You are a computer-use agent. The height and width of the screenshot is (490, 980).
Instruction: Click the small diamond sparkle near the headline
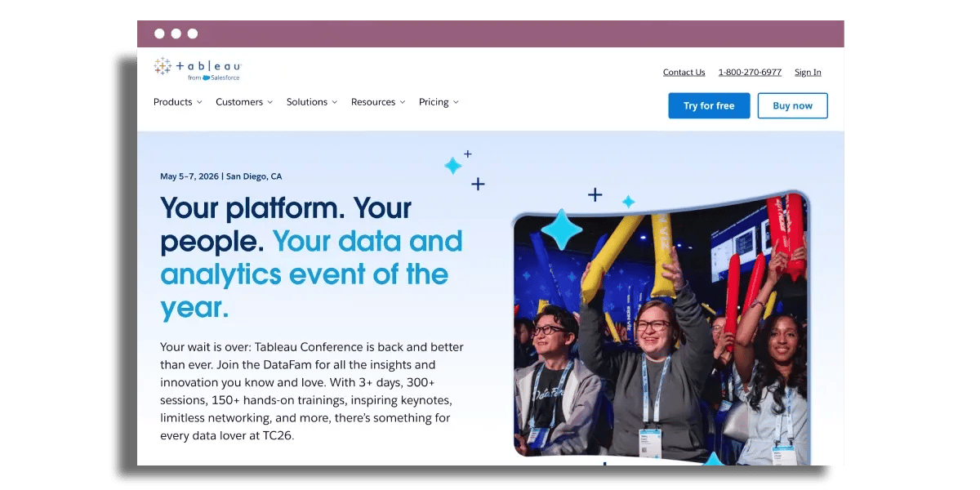click(454, 165)
